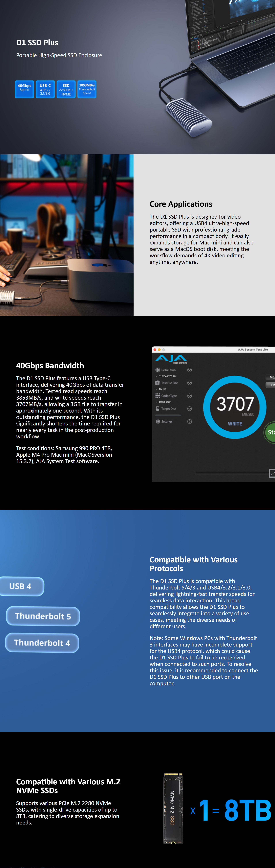Select the checked 16 GB option

(x=161, y=389)
